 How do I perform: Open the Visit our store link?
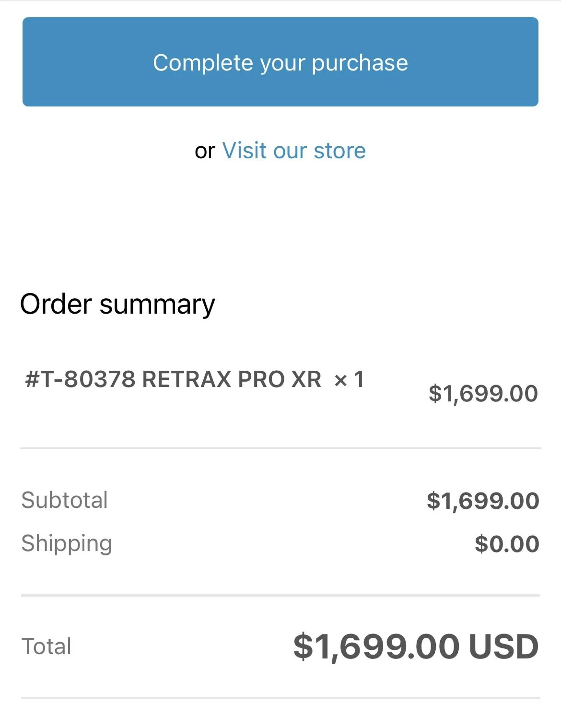[294, 151]
